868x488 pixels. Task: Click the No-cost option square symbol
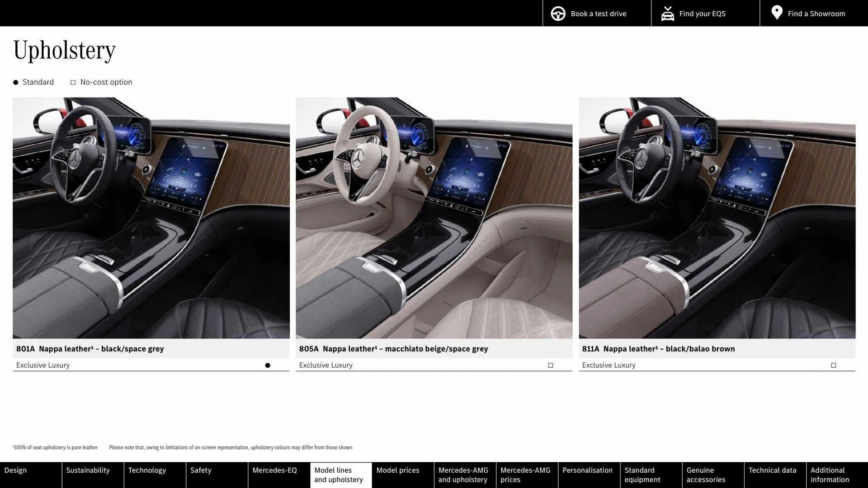tap(73, 82)
